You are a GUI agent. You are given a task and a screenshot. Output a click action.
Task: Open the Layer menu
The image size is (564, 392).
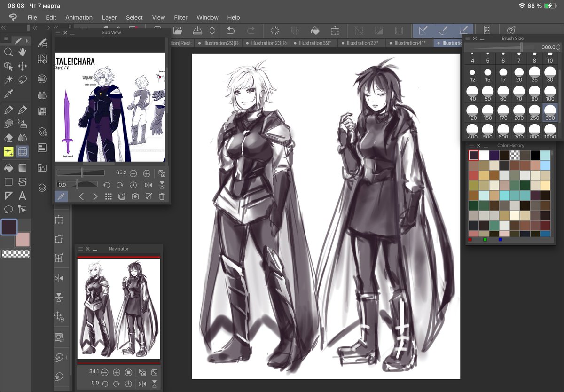pyautogui.click(x=109, y=17)
